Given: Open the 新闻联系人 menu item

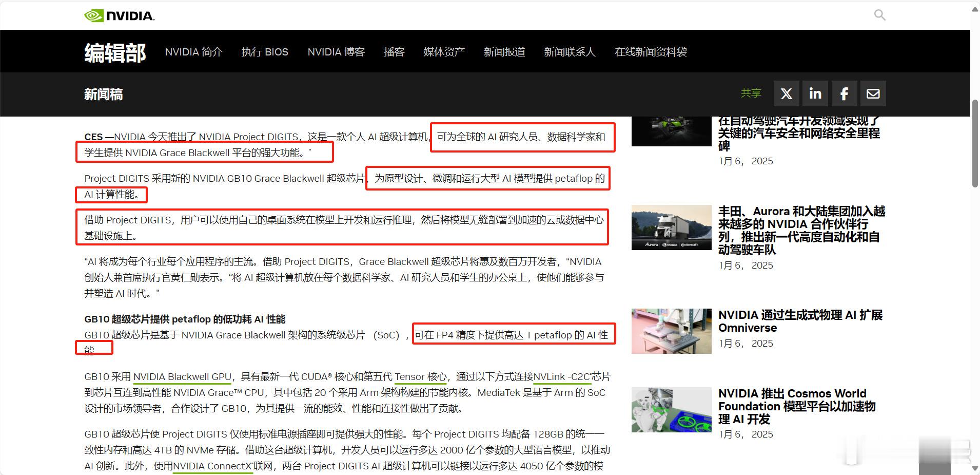Looking at the screenshot, I should pyautogui.click(x=570, y=52).
